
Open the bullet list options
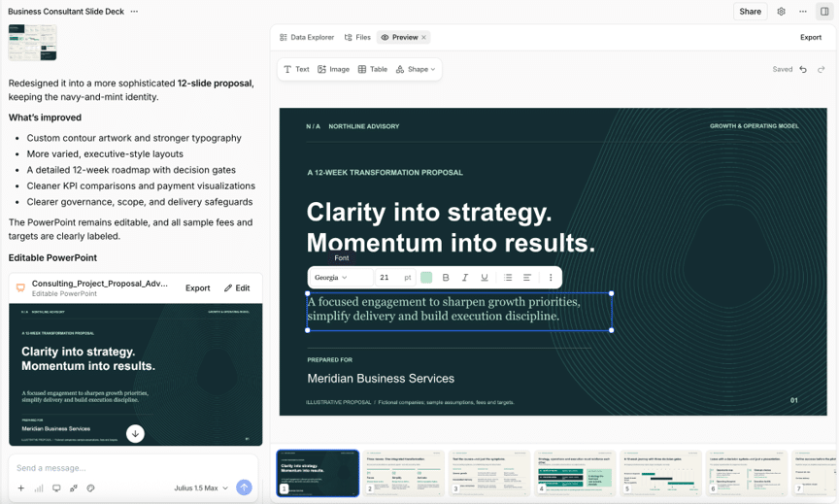pos(508,277)
